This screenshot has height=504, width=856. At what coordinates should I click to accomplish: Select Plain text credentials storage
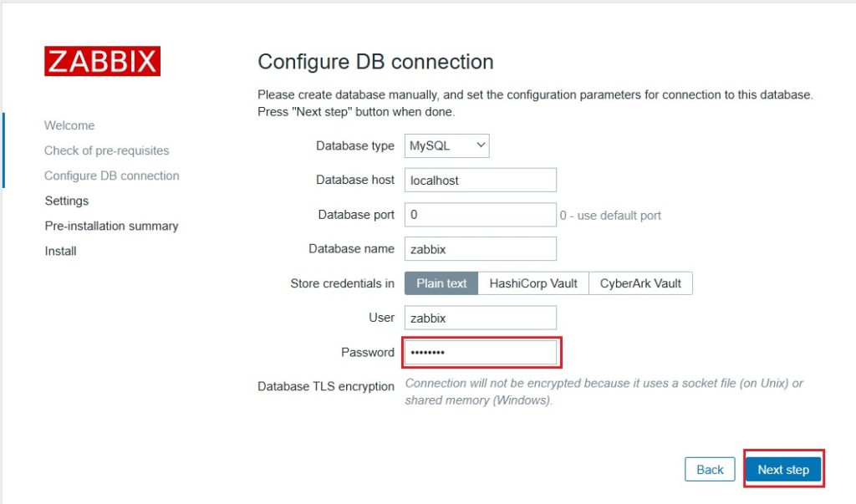coord(441,283)
